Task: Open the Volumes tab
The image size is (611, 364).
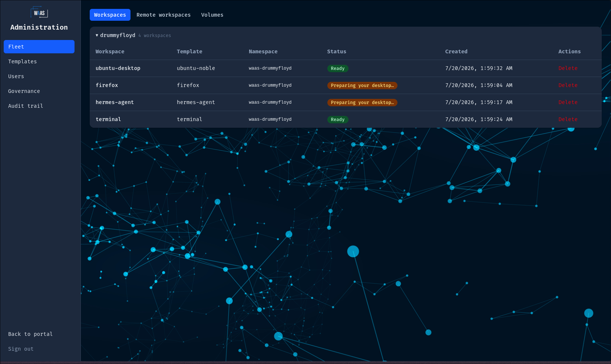Action: tap(212, 15)
